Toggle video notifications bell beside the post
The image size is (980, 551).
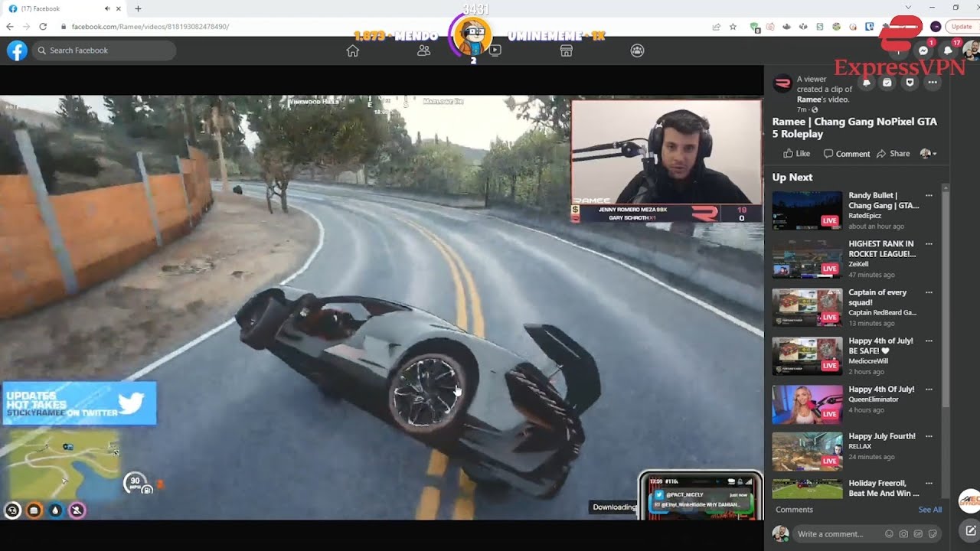point(867,82)
